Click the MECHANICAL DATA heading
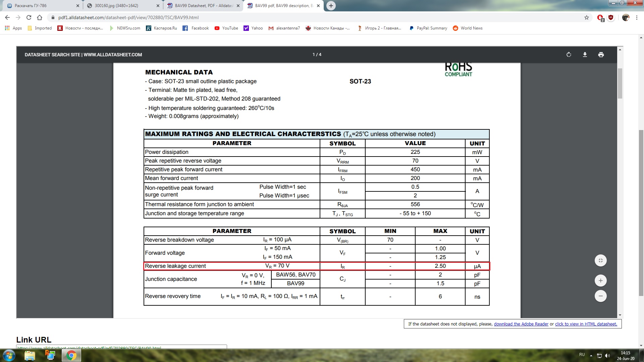Screen dimensions: 644x362 pos(179,72)
